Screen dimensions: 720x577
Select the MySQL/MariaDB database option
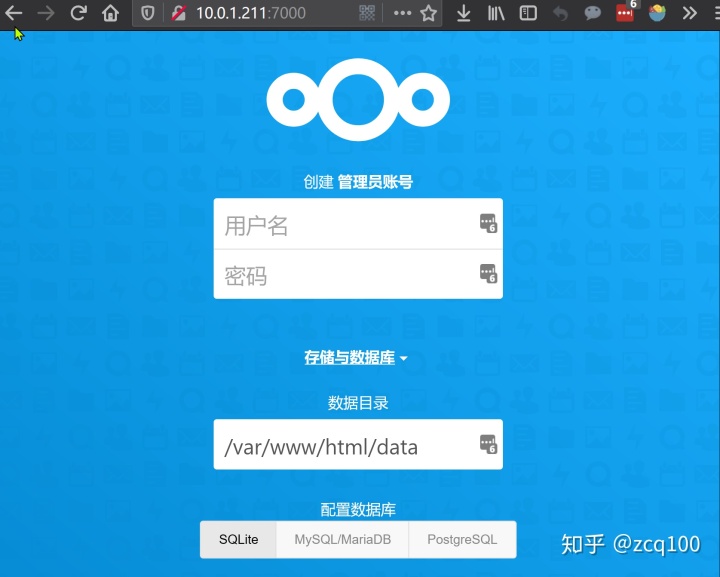pos(343,539)
